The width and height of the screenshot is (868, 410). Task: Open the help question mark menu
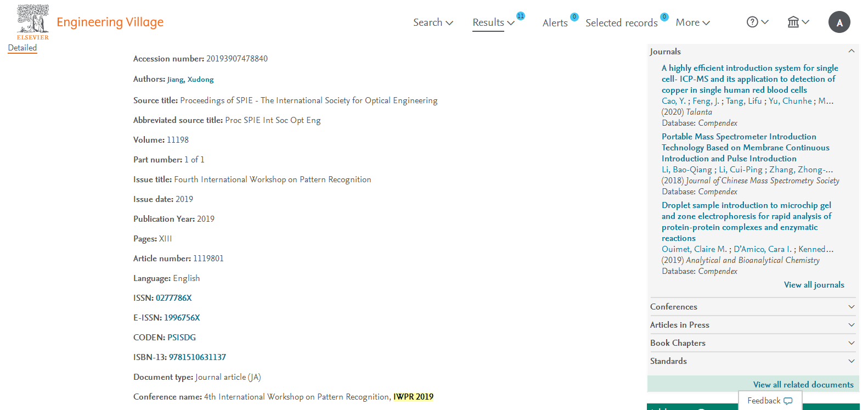tap(752, 22)
